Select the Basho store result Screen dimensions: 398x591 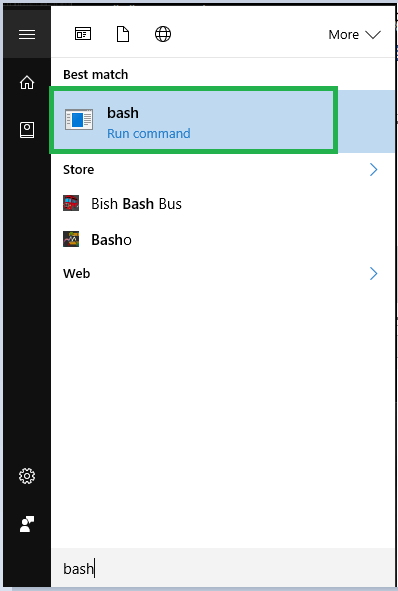(222, 239)
